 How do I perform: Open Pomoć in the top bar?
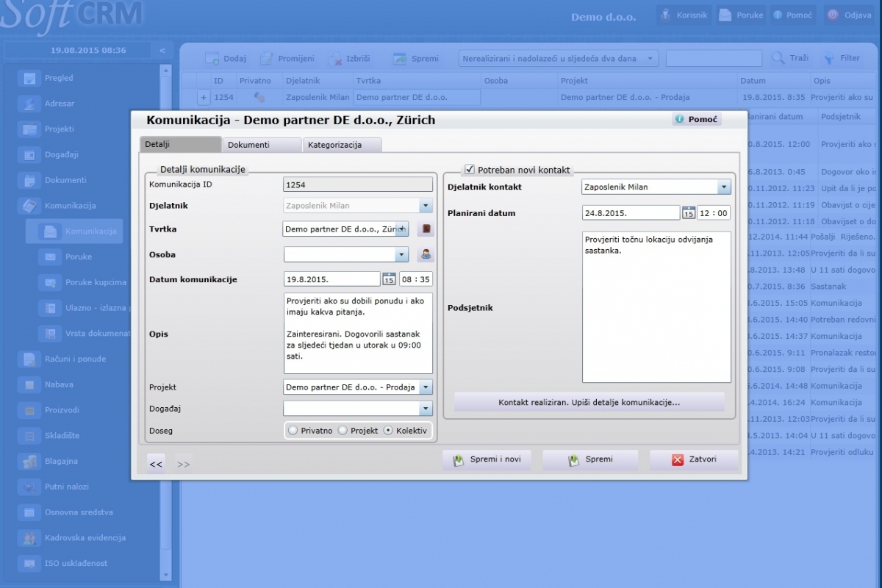click(x=793, y=15)
